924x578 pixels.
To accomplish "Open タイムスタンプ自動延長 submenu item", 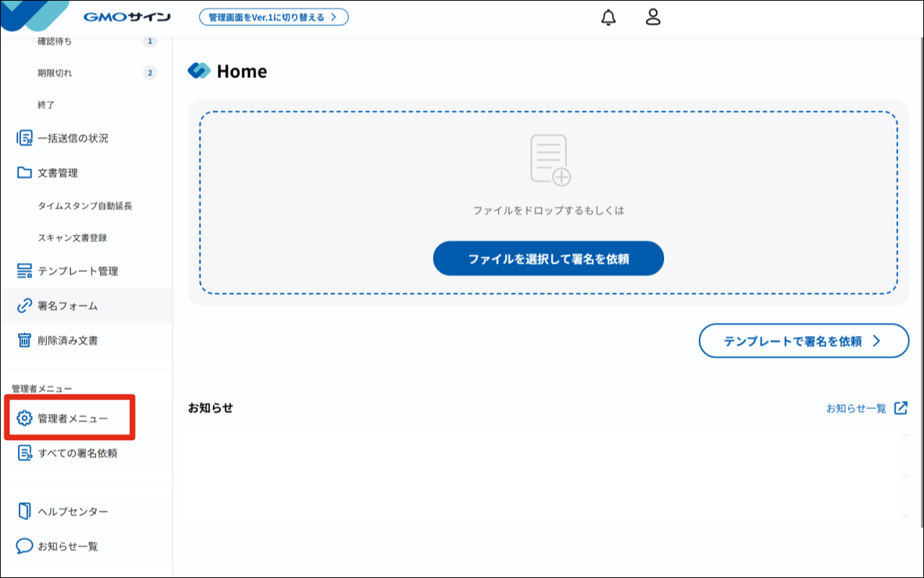I will (x=85, y=206).
